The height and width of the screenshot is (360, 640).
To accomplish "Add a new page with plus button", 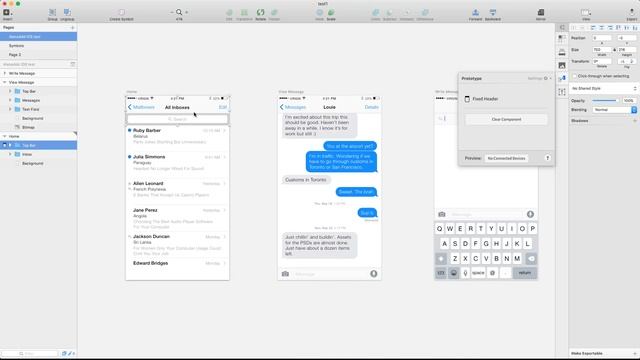I will [x=73, y=27].
